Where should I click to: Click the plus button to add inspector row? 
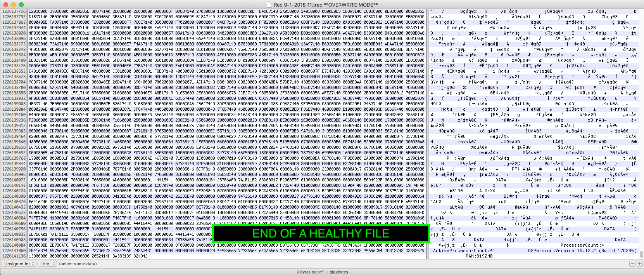point(640,264)
